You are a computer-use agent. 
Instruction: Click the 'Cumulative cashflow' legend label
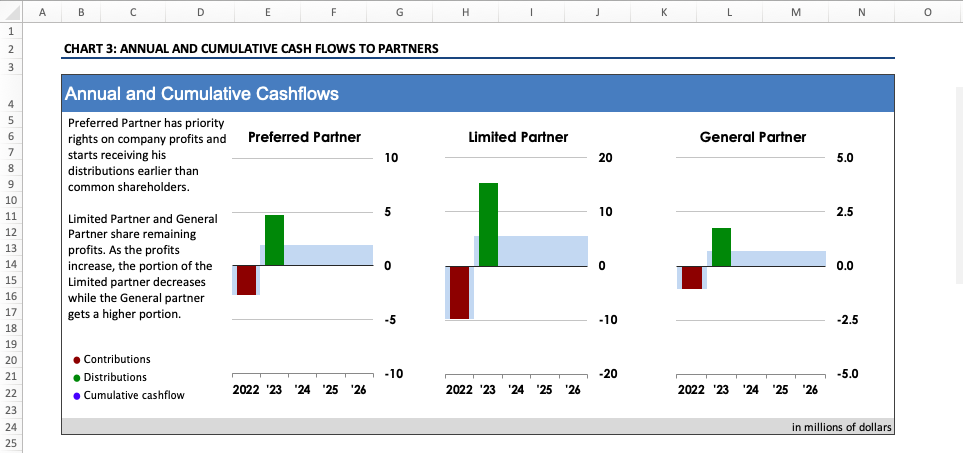click(x=134, y=395)
